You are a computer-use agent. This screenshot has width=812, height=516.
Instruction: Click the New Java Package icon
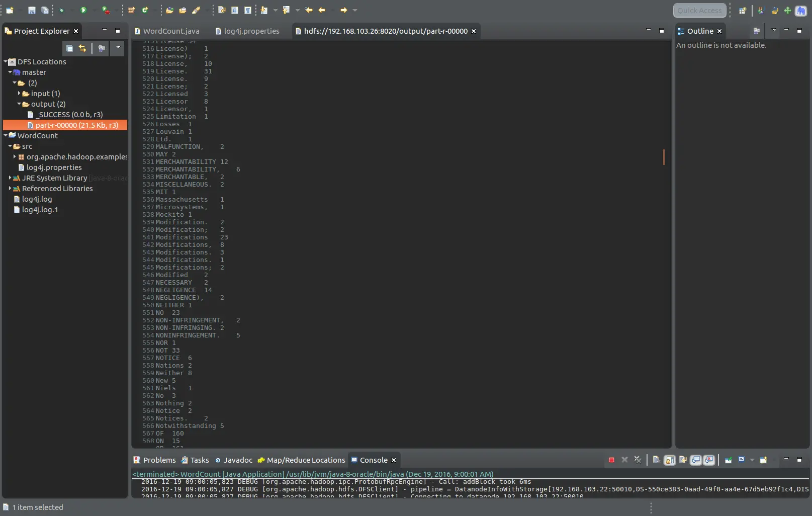(131, 10)
